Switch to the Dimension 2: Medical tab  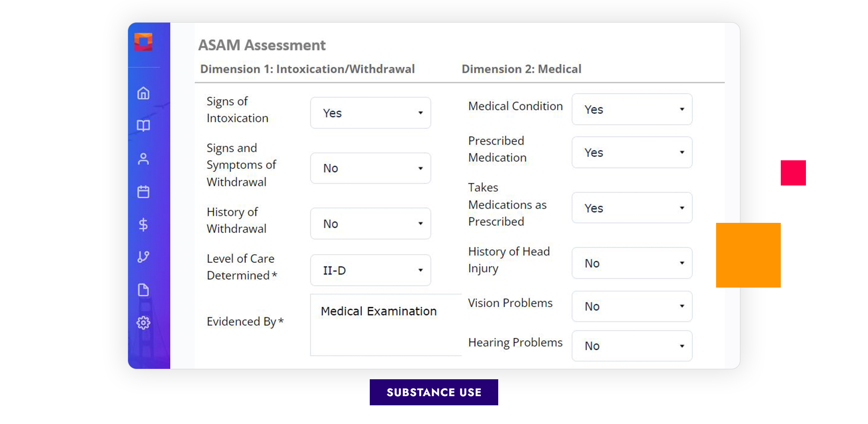click(521, 69)
